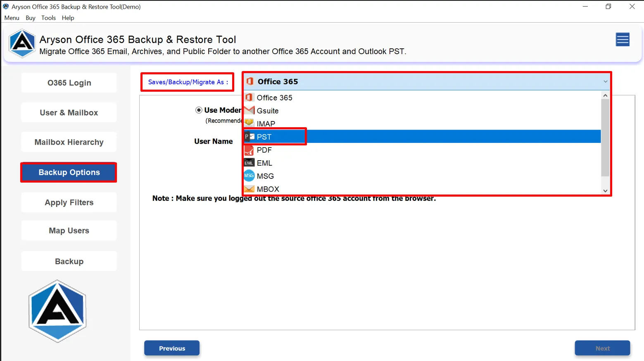Click the Gsuite mail icon in list
Viewport: 644px width, 361px height.
pyautogui.click(x=249, y=110)
